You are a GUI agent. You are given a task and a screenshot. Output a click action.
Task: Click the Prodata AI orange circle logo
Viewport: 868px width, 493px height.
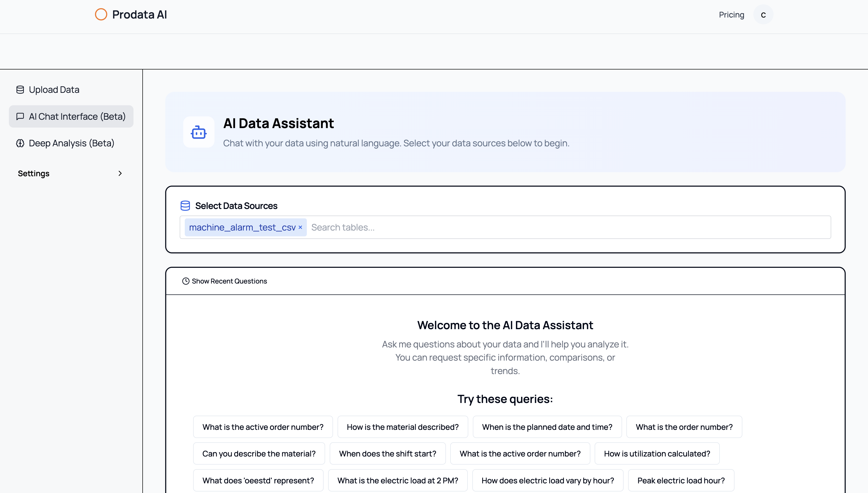(101, 14)
